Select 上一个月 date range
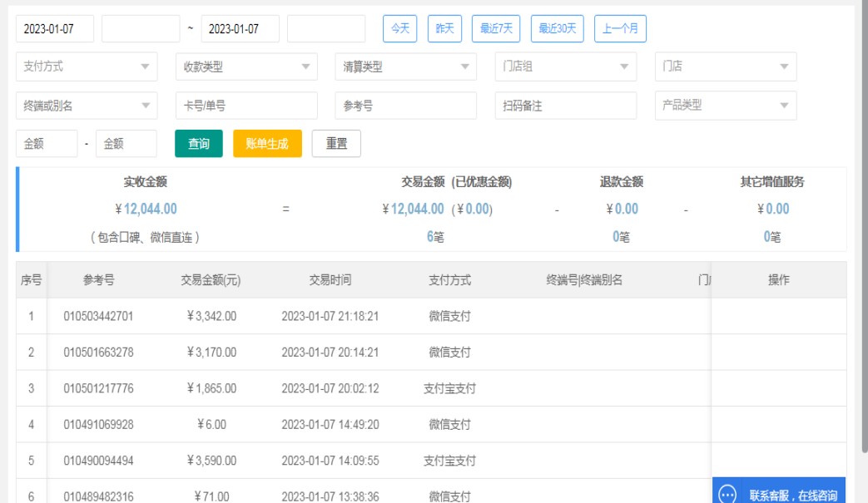 (620, 29)
